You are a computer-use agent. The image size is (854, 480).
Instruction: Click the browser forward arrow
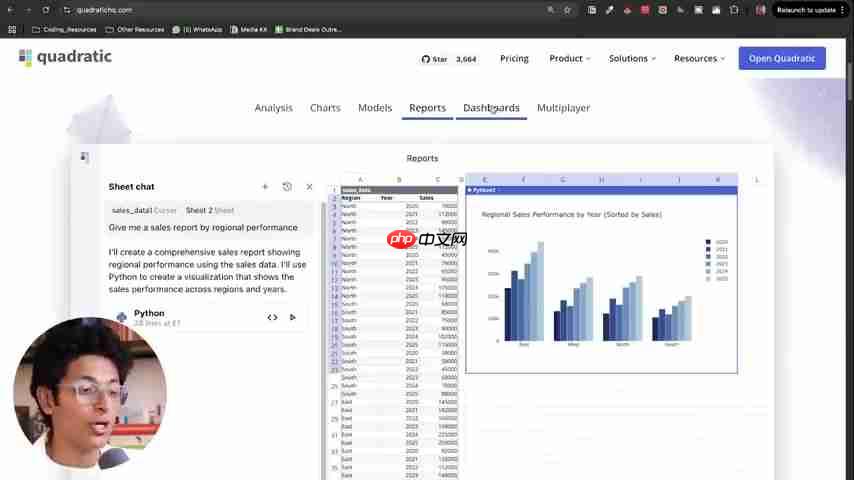28,10
